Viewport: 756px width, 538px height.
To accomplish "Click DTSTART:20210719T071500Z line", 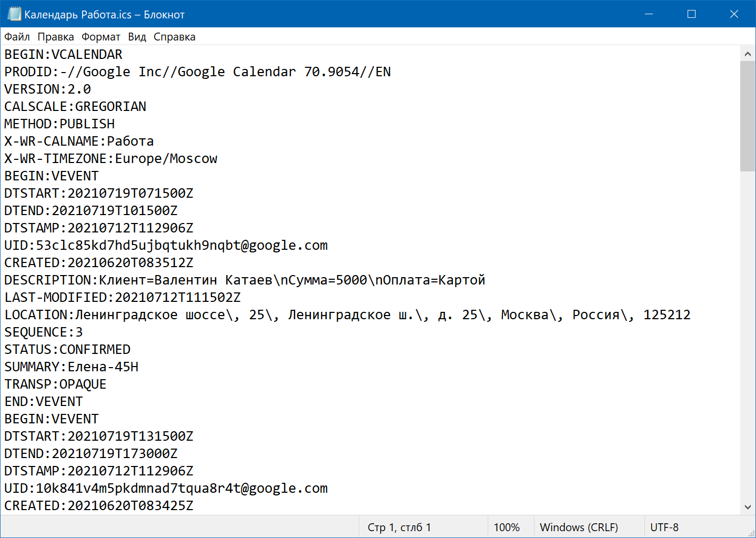I will [99, 194].
